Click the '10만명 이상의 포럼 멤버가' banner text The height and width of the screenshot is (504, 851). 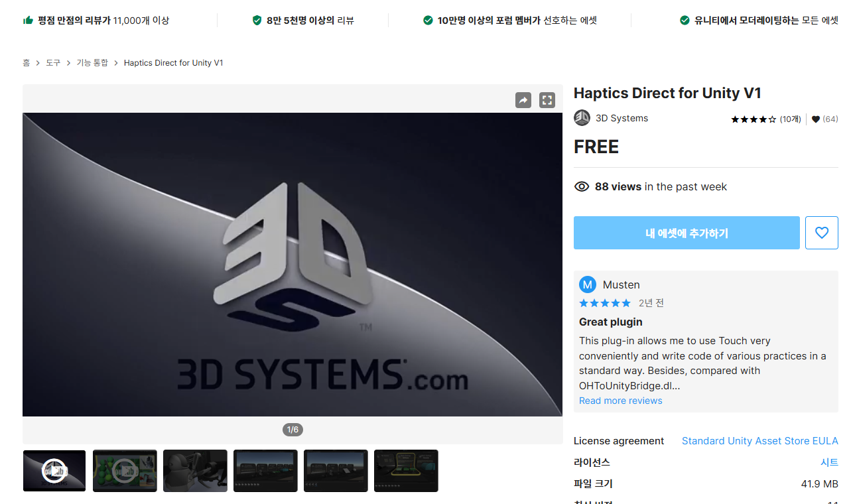coord(489,20)
